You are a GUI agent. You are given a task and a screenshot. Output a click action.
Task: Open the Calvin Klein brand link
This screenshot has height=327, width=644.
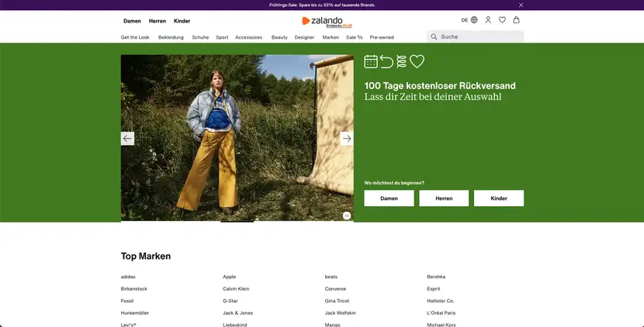tap(236, 289)
